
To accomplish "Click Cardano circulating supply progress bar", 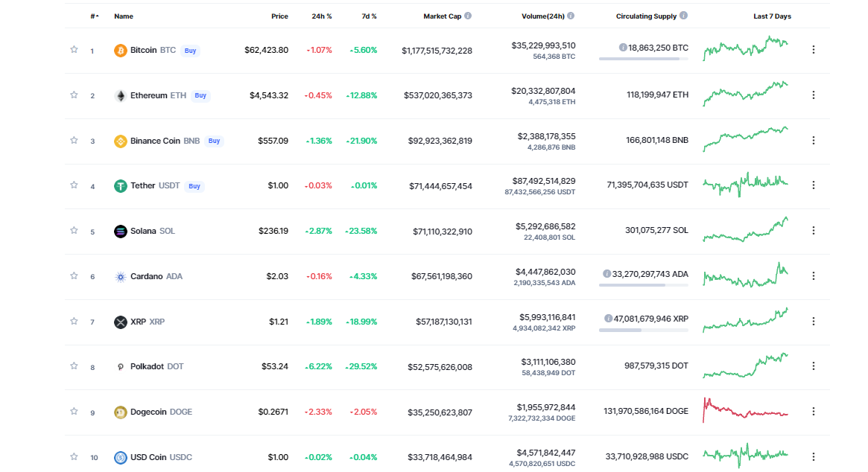I will [x=643, y=285].
